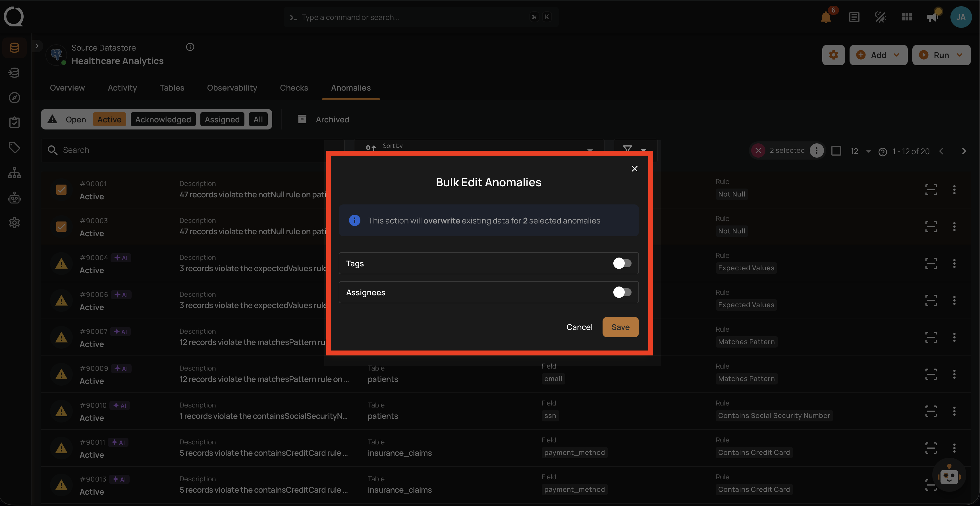Open Enrichment Datastores sidebar icon
The width and height of the screenshot is (980, 506).
14,73
